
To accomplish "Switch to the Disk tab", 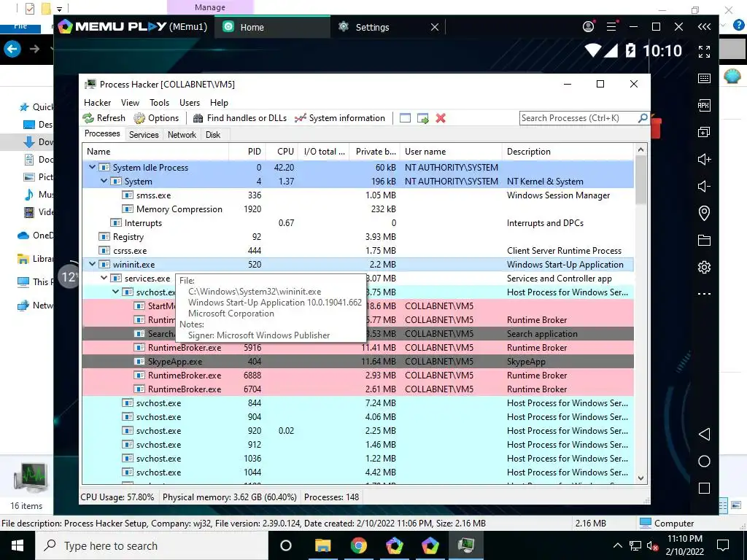I will point(213,135).
